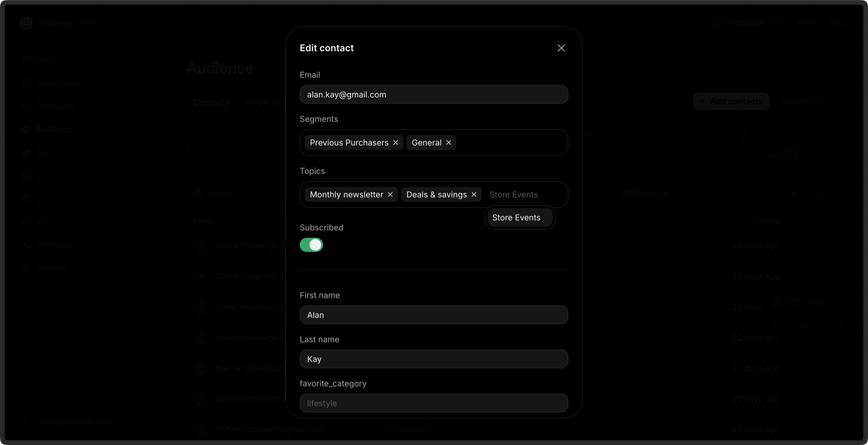Open the Docs menu item
The height and width of the screenshot is (445, 868).
pyautogui.click(x=839, y=22)
